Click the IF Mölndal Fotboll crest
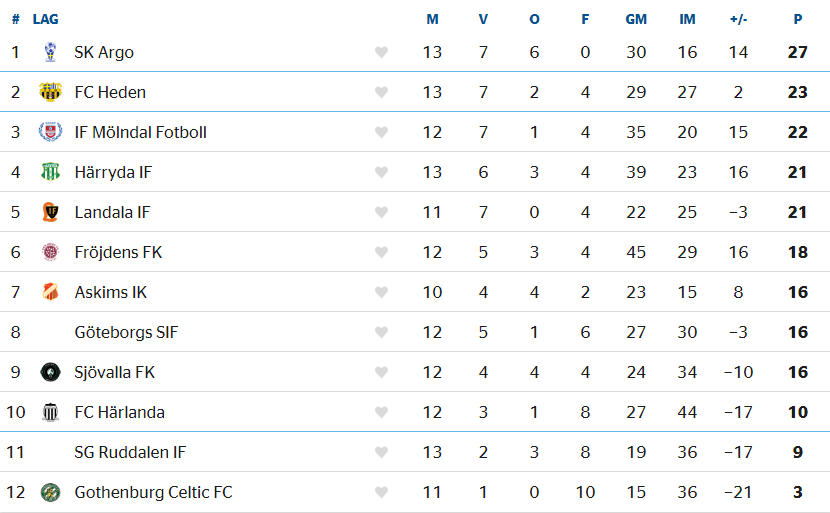 (50, 132)
